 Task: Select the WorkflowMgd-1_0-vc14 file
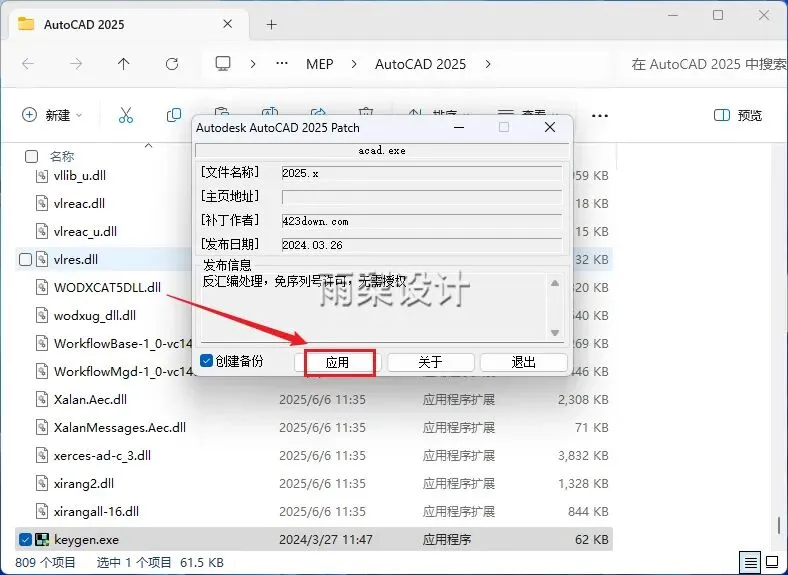coord(123,371)
